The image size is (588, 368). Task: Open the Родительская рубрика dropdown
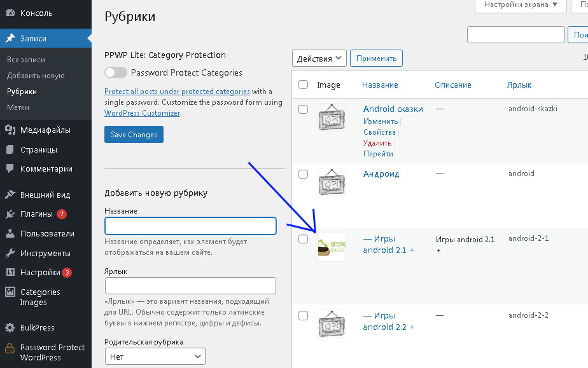(155, 357)
